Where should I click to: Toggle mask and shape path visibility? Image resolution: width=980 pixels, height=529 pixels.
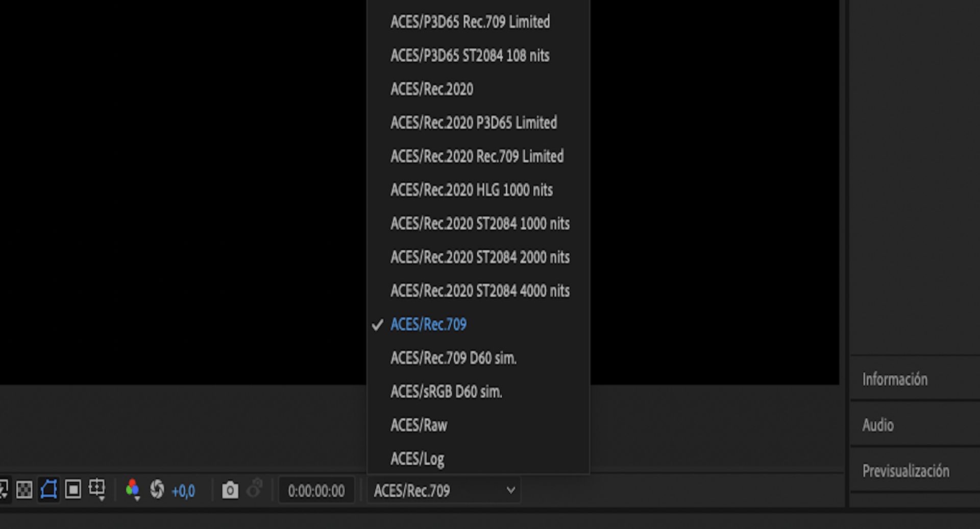coord(48,490)
